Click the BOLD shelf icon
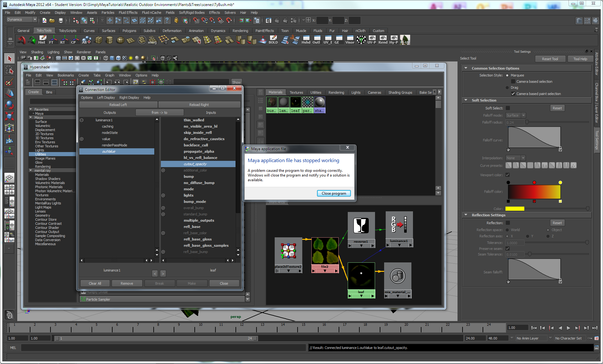 (273, 40)
